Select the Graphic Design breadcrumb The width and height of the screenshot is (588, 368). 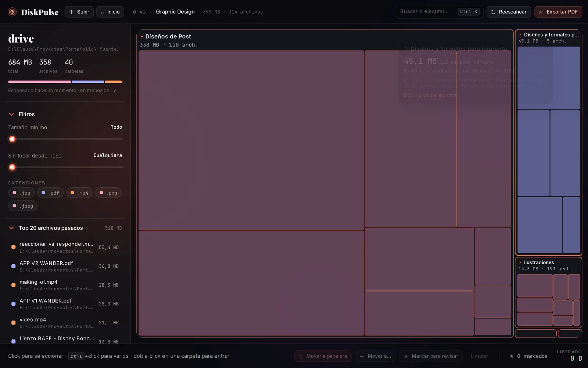(175, 12)
